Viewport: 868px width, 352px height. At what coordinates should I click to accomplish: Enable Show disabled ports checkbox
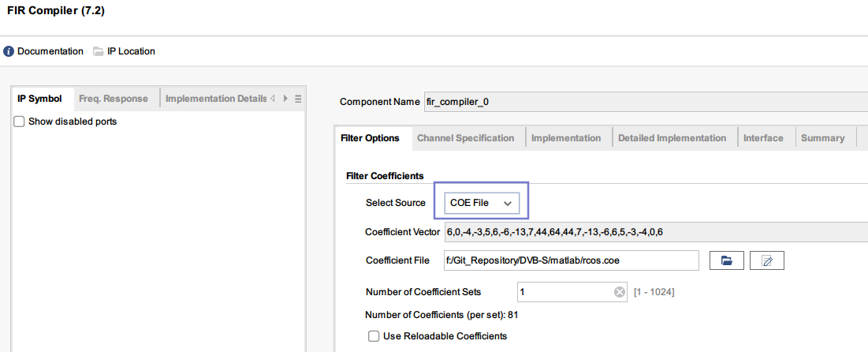coord(20,122)
